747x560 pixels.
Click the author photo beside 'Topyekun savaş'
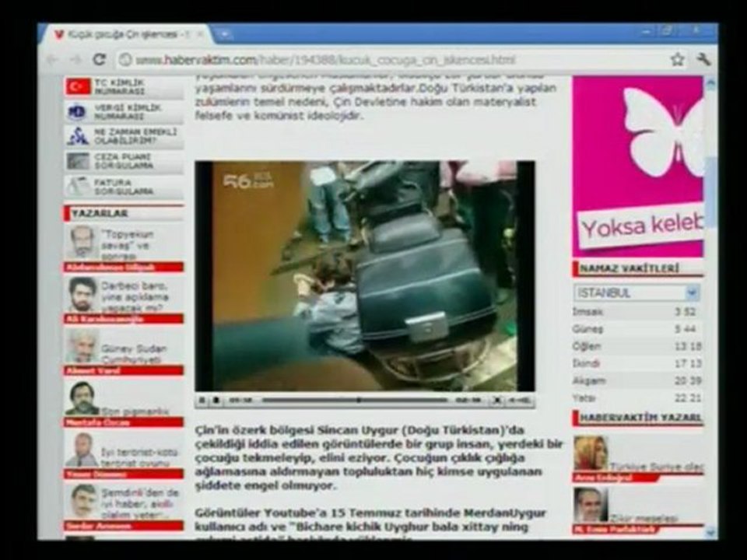(x=82, y=243)
